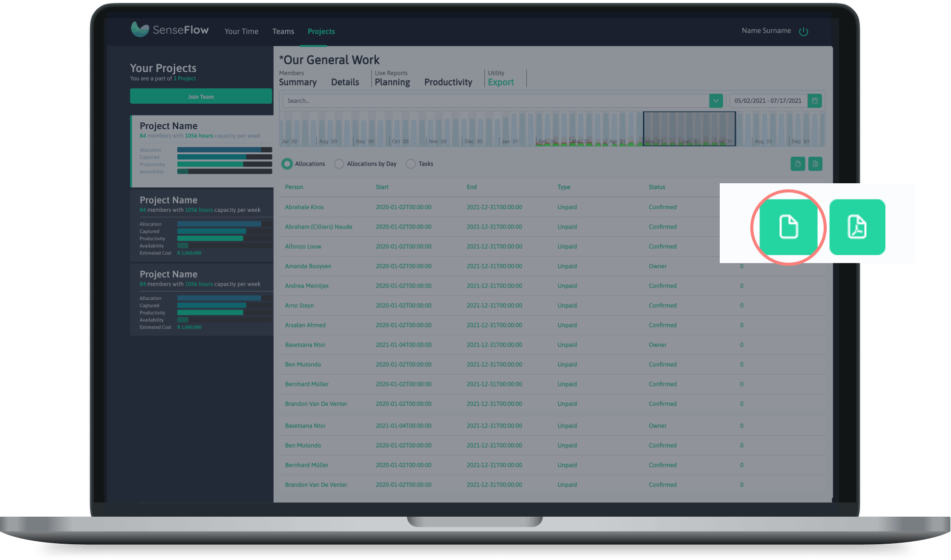Click small file export icon above table
The width and height of the screenshot is (951, 560).
(798, 164)
